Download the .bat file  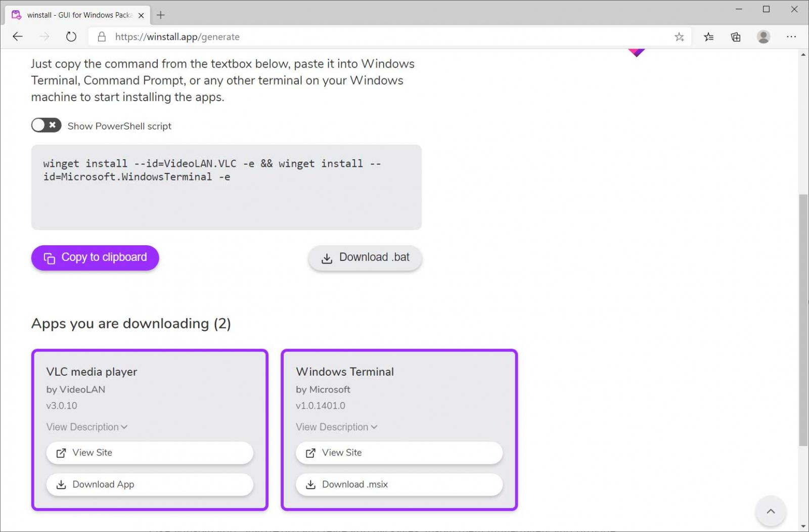pos(365,258)
